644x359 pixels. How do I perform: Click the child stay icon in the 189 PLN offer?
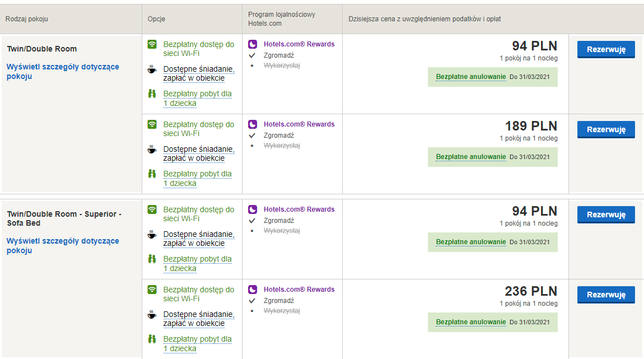152,174
